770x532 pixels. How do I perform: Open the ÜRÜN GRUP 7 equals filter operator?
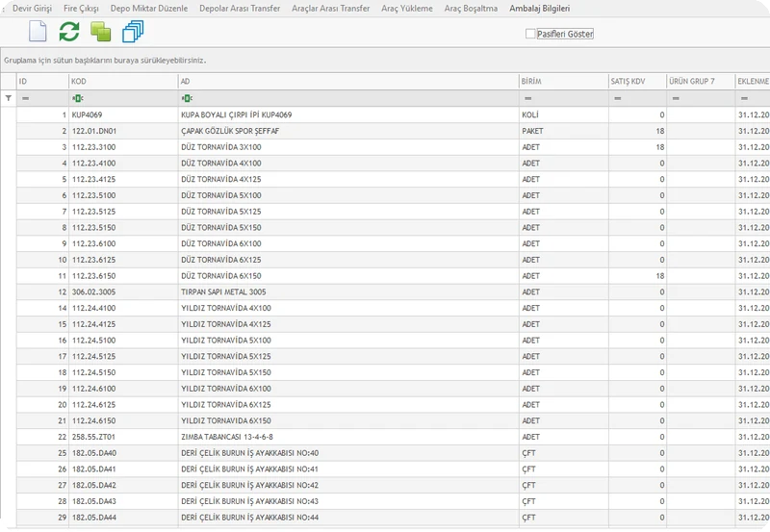676,98
